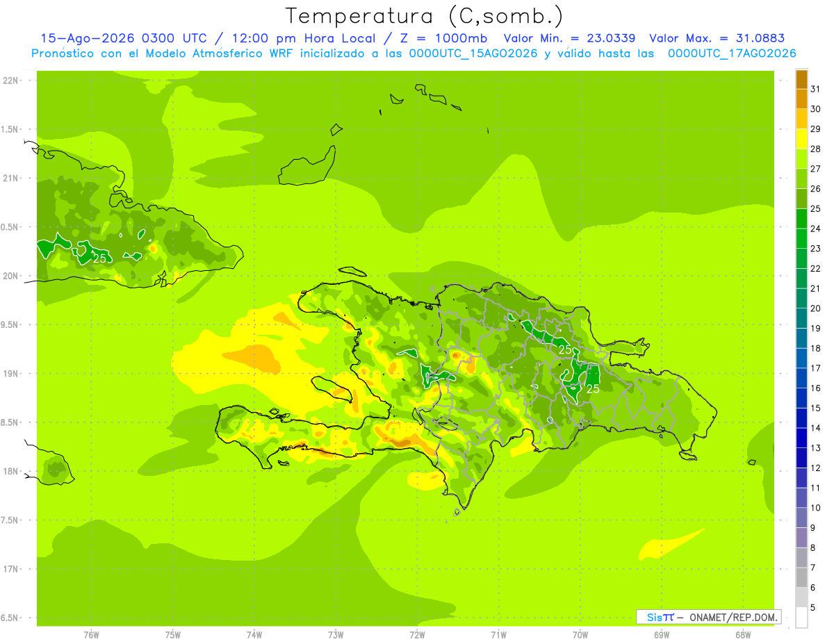Click the 76W longitude axis label
834x644 pixels.
point(91,635)
